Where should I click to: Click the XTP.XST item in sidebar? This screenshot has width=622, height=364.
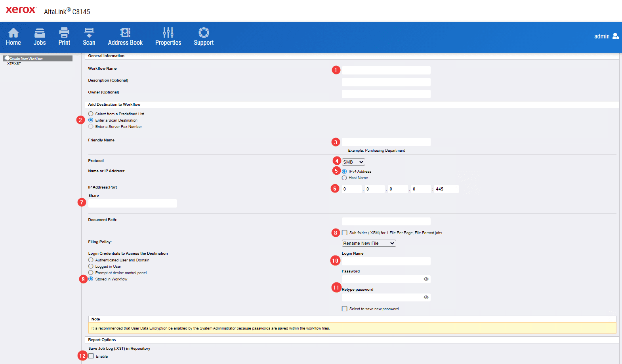tap(14, 64)
